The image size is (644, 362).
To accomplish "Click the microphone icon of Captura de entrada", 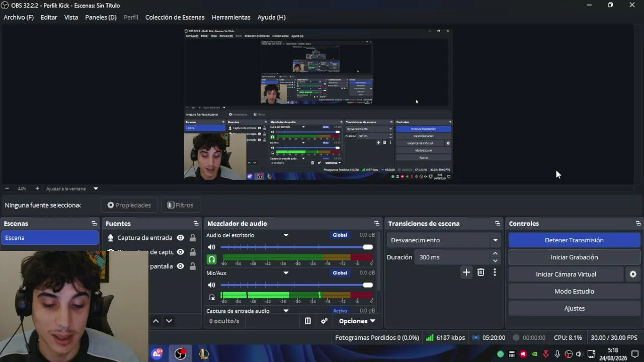I will pyautogui.click(x=111, y=238).
